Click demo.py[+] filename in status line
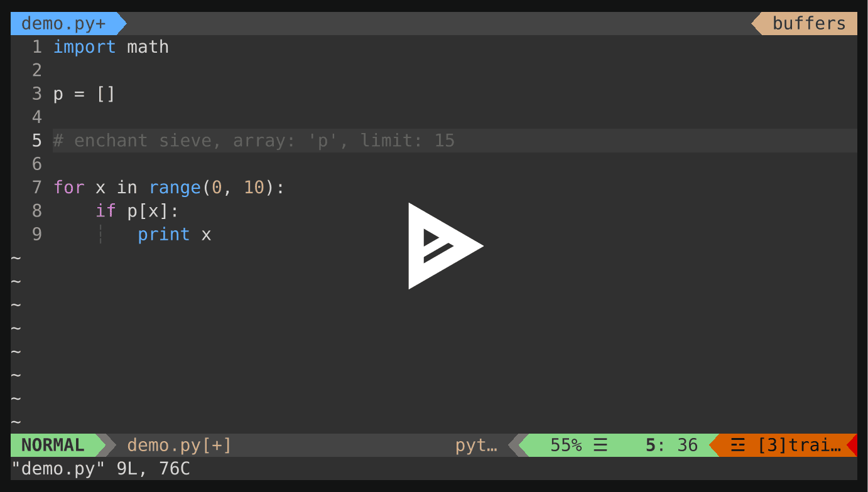Viewport: 868px width, 492px height. (x=180, y=446)
